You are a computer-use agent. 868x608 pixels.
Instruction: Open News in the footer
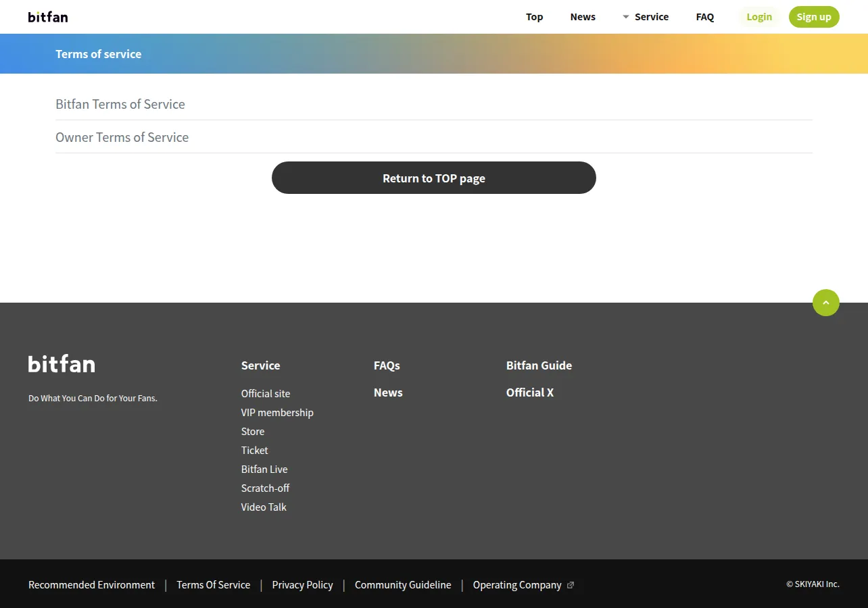tap(388, 392)
